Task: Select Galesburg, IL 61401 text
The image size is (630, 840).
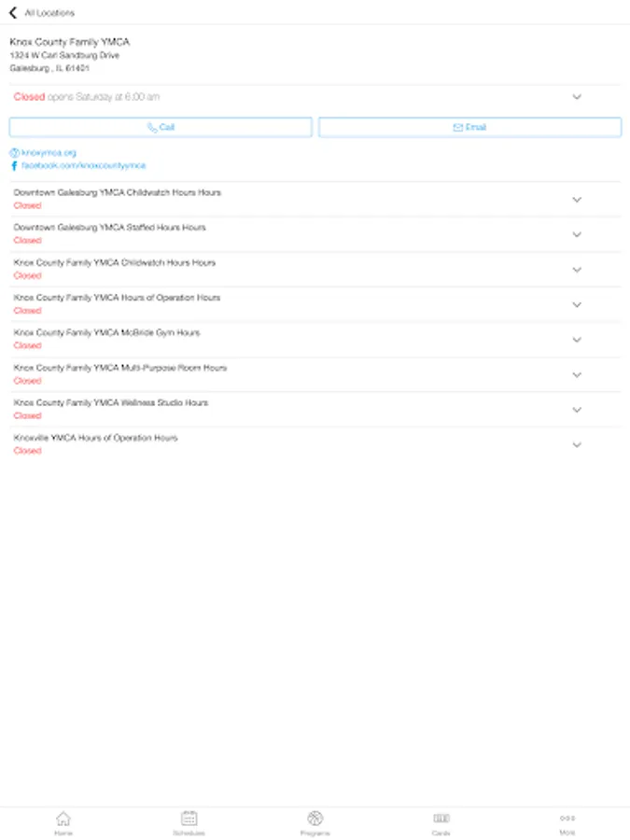Action: click(49, 68)
